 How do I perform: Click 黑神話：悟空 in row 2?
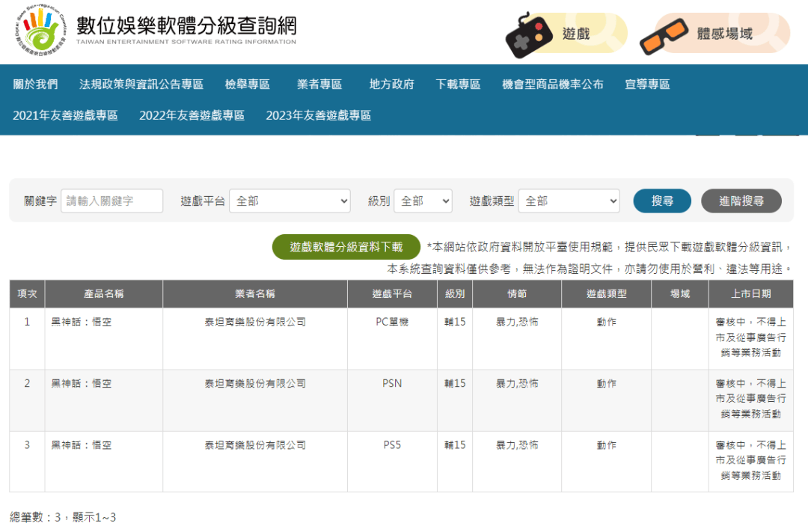[81, 384]
